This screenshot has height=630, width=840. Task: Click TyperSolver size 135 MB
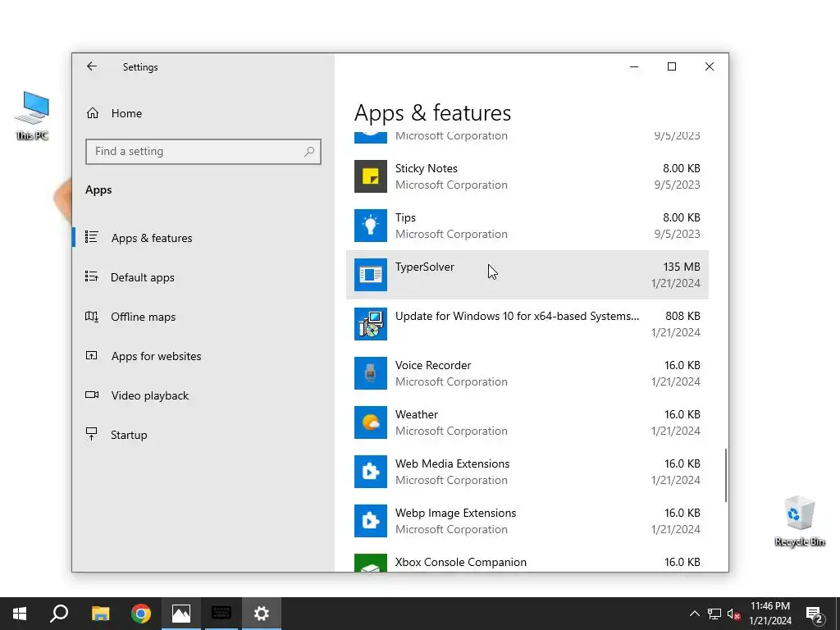tap(682, 267)
